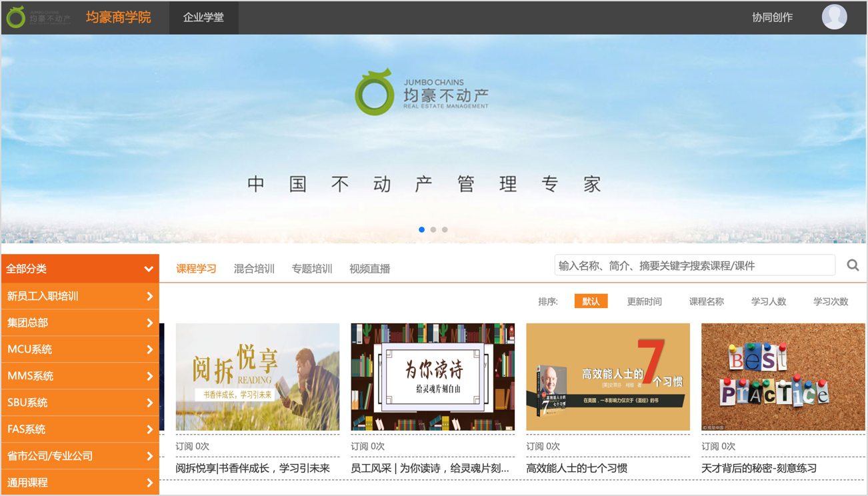Collapse the 全部分类 category dropdown
Screen dimensions: 868x496
point(148,269)
